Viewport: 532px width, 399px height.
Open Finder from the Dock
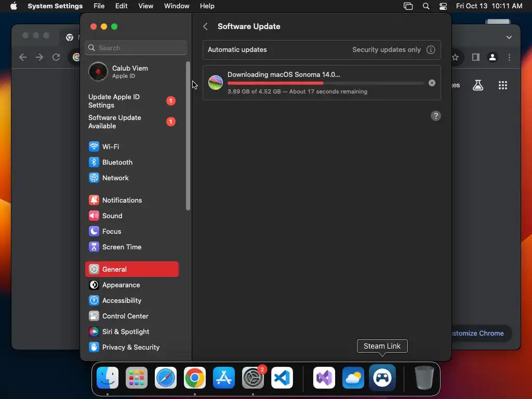tap(107, 378)
